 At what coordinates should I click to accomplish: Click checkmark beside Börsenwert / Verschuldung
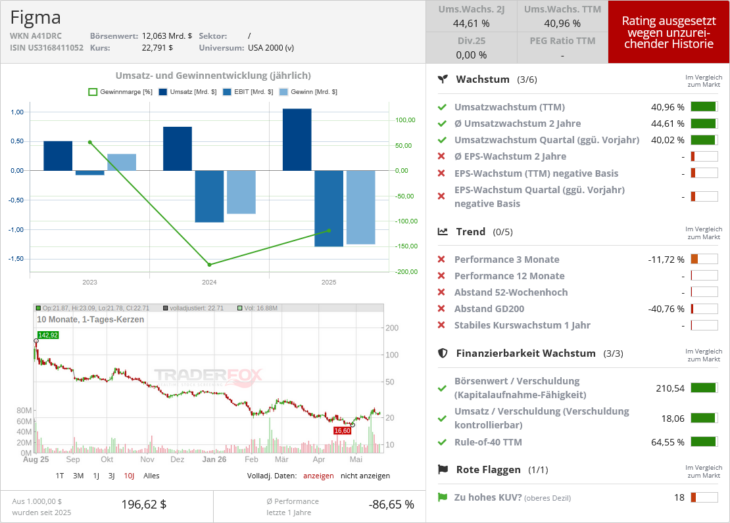(x=442, y=388)
